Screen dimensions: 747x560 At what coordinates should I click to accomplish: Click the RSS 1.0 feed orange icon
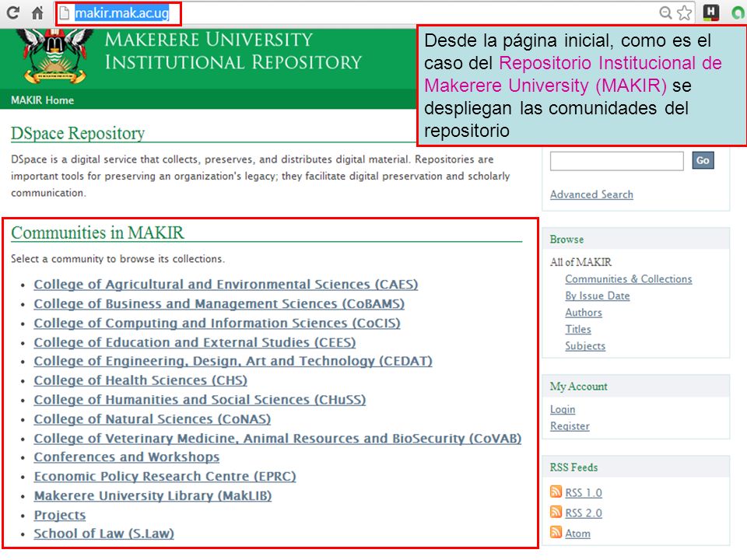(556, 492)
